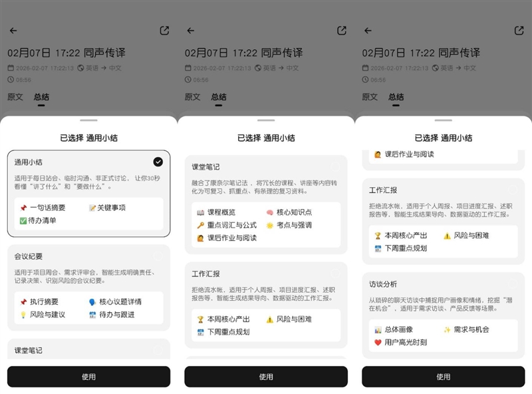Click the 待办清单 green checklist icon
Viewport: 532px width, 394px height.
(21, 220)
